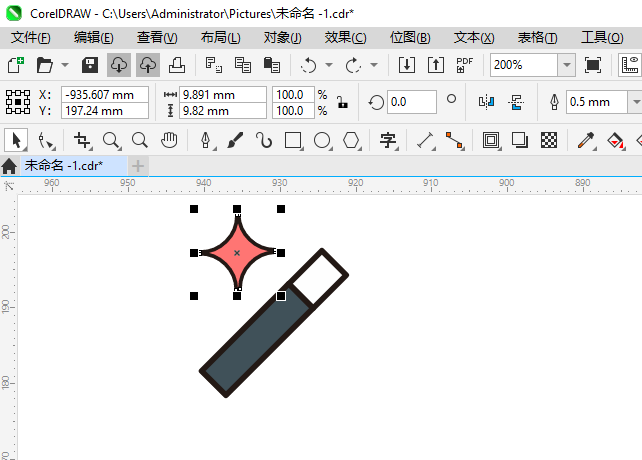The width and height of the screenshot is (642, 460).
Task: Click the Full-screen preview icon
Action: pos(593,65)
